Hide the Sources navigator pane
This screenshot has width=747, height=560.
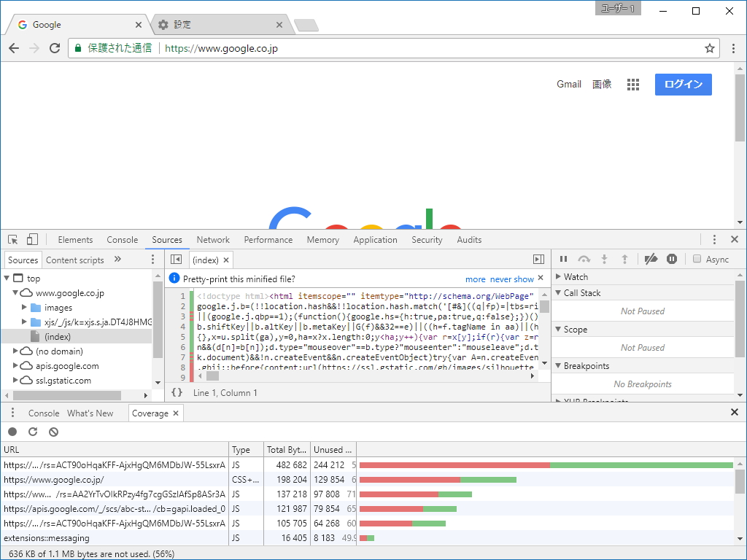pos(176,260)
